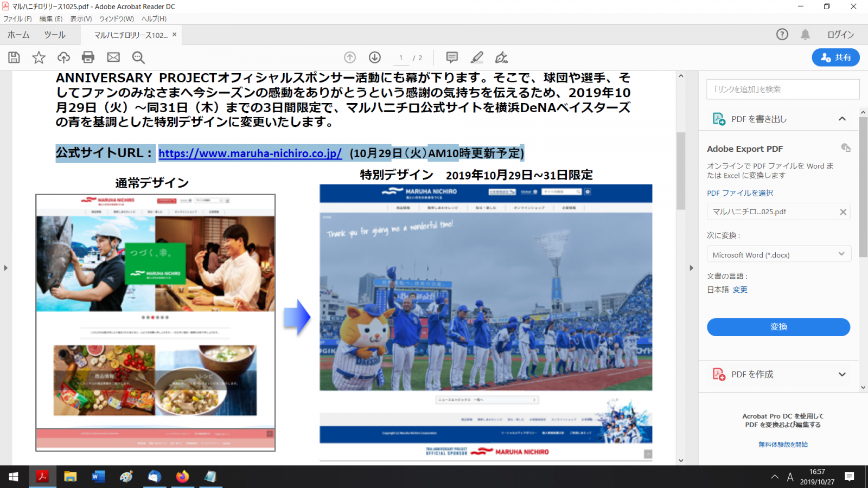
Task: Collapse the right tools pane arrow
Action: [x=691, y=268]
